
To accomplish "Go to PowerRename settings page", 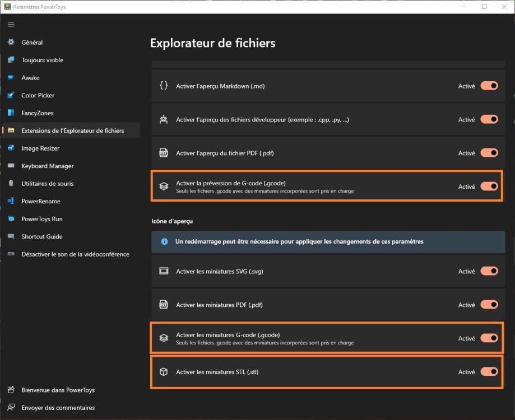I will tap(41, 201).
